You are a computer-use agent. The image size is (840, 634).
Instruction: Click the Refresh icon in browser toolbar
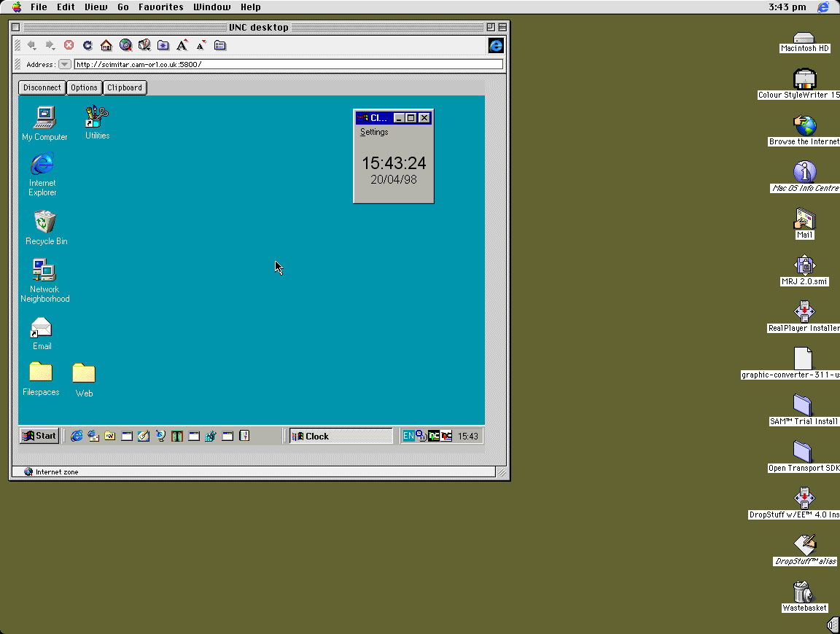tap(87, 45)
